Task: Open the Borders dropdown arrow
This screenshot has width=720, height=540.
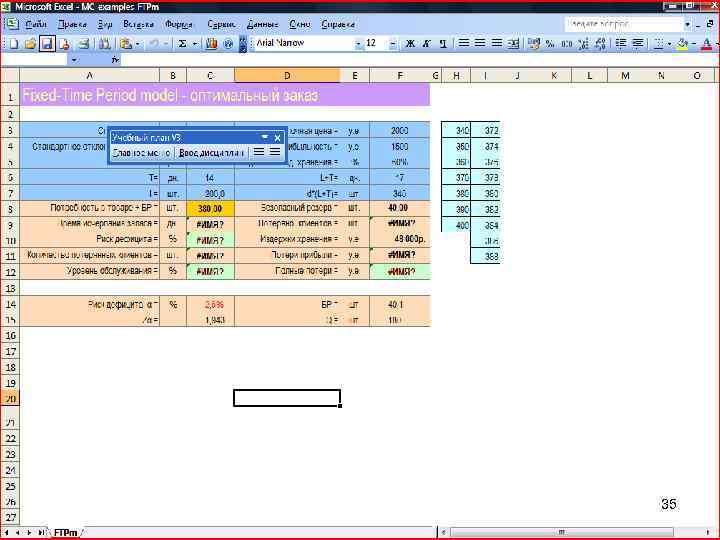Action: (x=669, y=44)
